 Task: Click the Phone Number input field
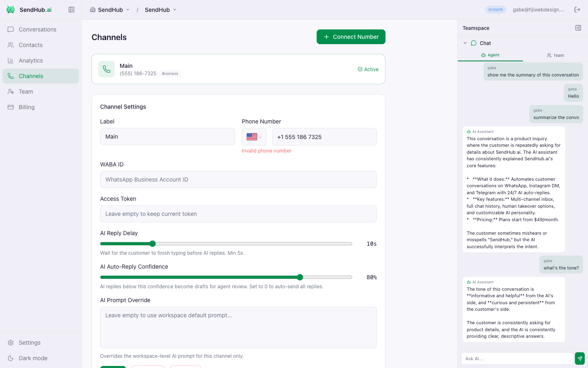click(x=324, y=137)
